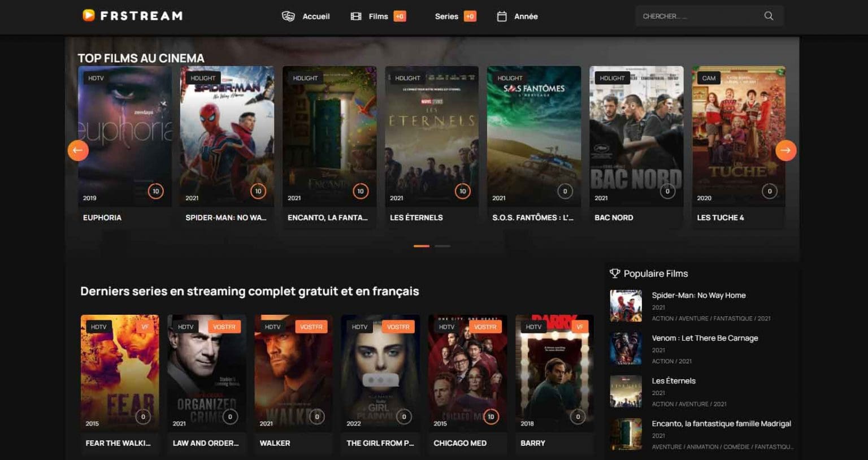Select the Euphoria poster thumbnail
Image resolution: width=868 pixels, height=460 pixels.
tap(125, 136)
